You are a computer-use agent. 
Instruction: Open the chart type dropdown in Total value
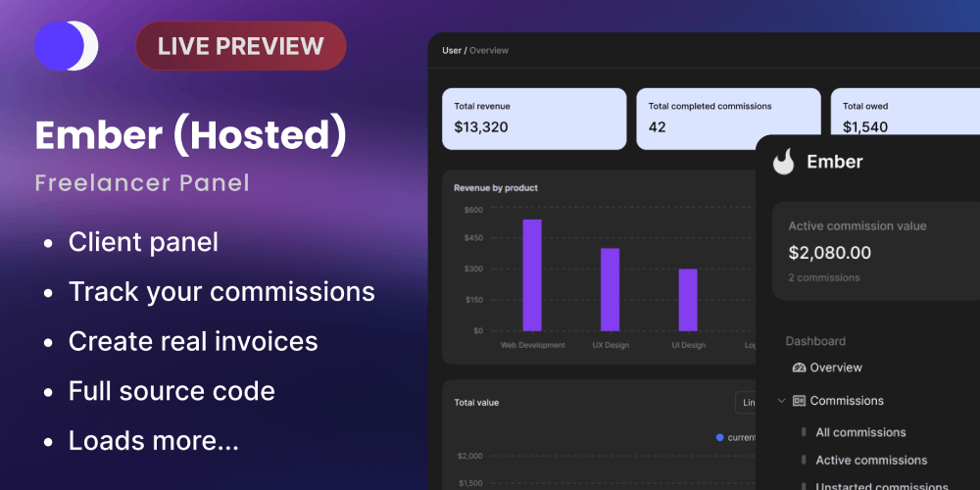pos(746,403)
